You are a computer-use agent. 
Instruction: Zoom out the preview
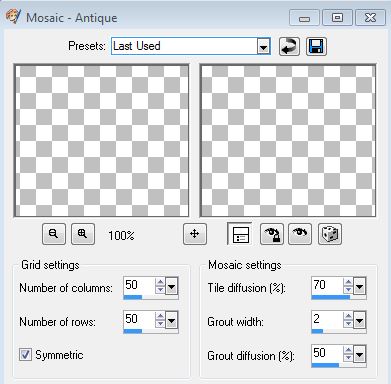54,234
